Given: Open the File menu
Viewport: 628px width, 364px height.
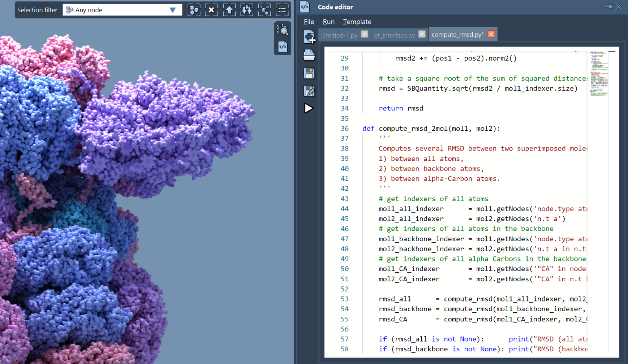Looking at the screenshot, I should pos(309,22).
